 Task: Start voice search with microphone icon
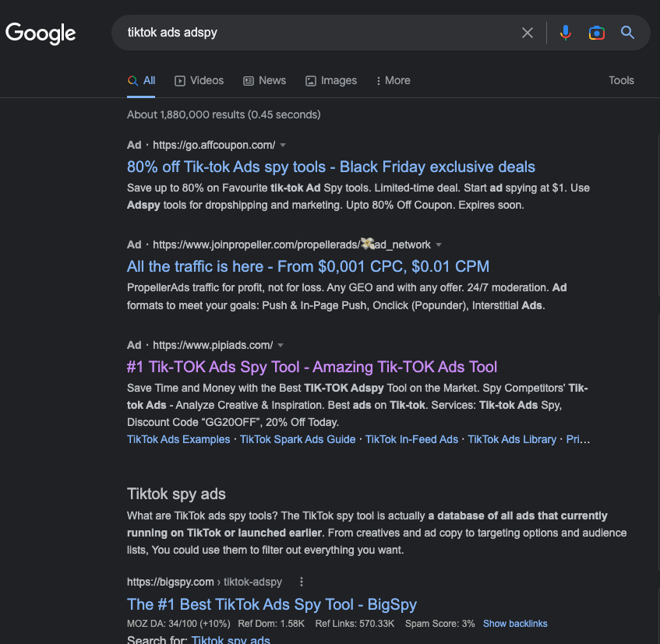tap(566, 33)
